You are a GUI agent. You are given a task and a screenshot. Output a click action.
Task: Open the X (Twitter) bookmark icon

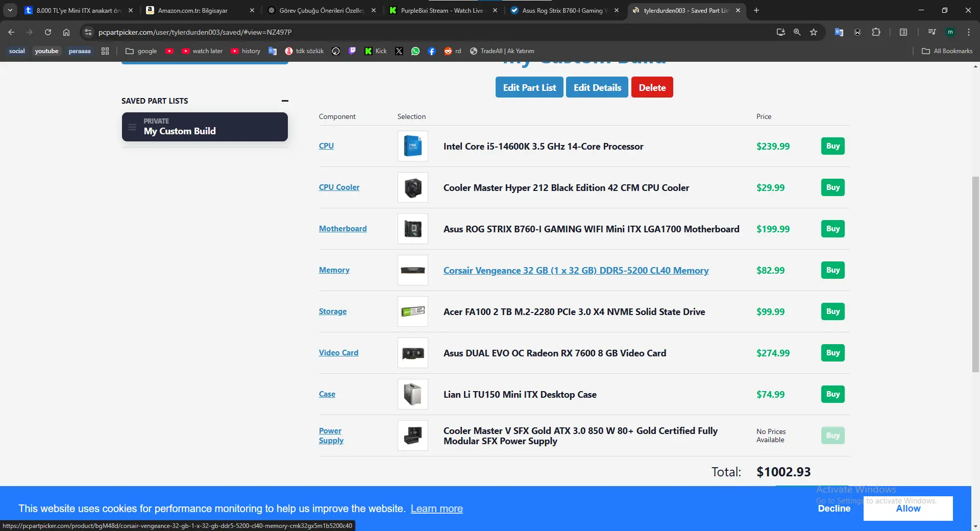pyautogui.click(x=399, y=51)
